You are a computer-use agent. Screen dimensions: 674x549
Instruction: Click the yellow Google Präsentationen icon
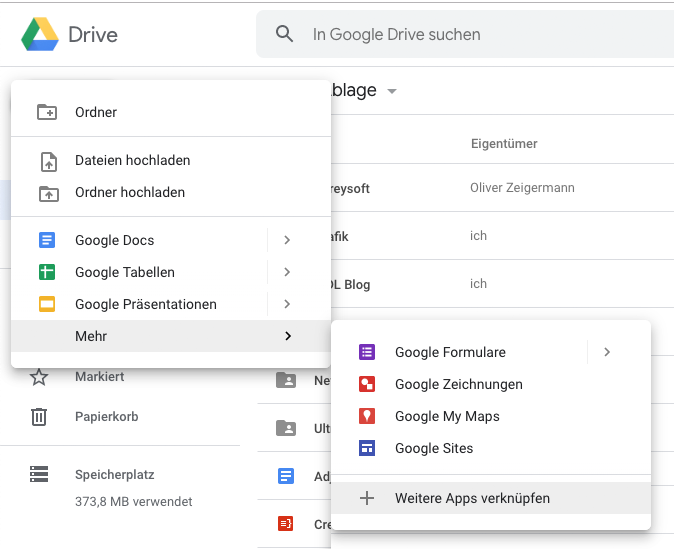tap(47, 304)
